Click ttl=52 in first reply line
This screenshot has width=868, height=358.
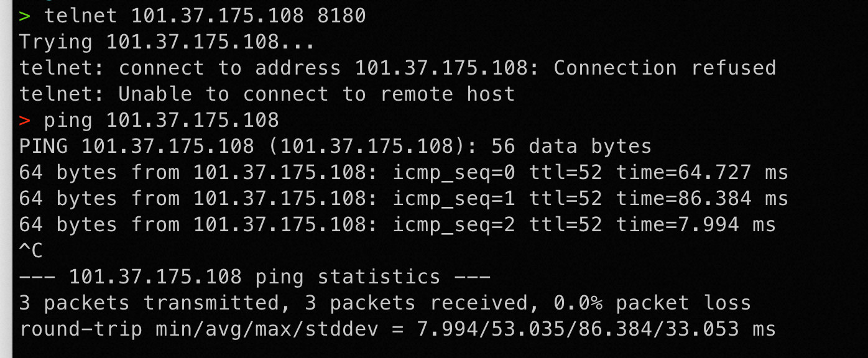coord(565,172)
